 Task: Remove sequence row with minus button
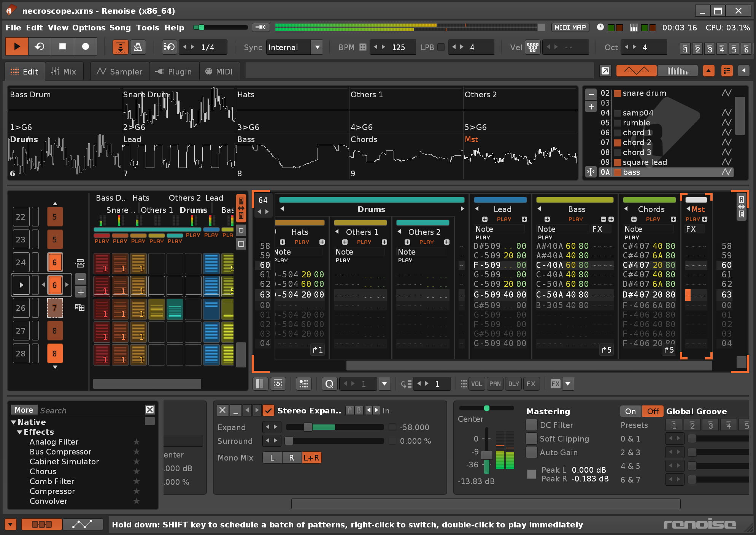click(x=81, y=279)
